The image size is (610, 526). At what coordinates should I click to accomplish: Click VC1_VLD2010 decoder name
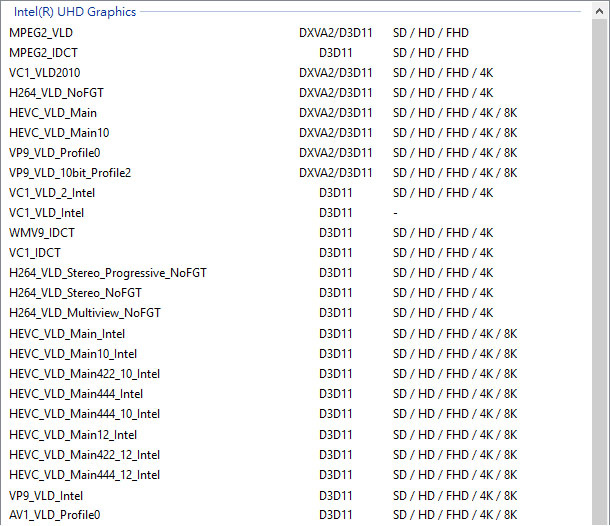[45, 73]
